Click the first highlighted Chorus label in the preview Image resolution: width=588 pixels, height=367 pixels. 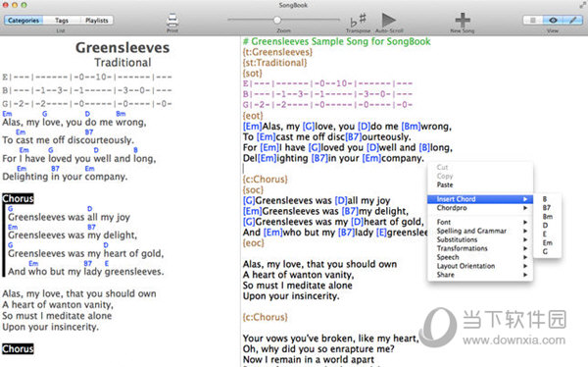pyautogui.click(x=18, y=198)
